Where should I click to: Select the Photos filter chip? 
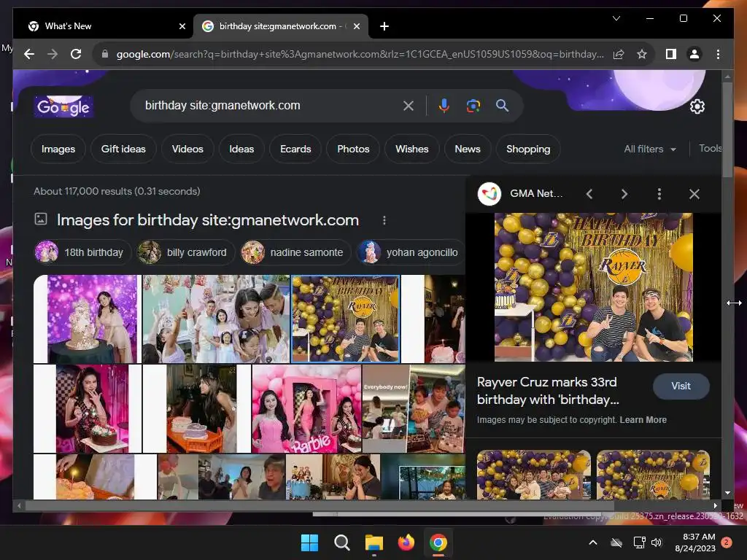353,149
